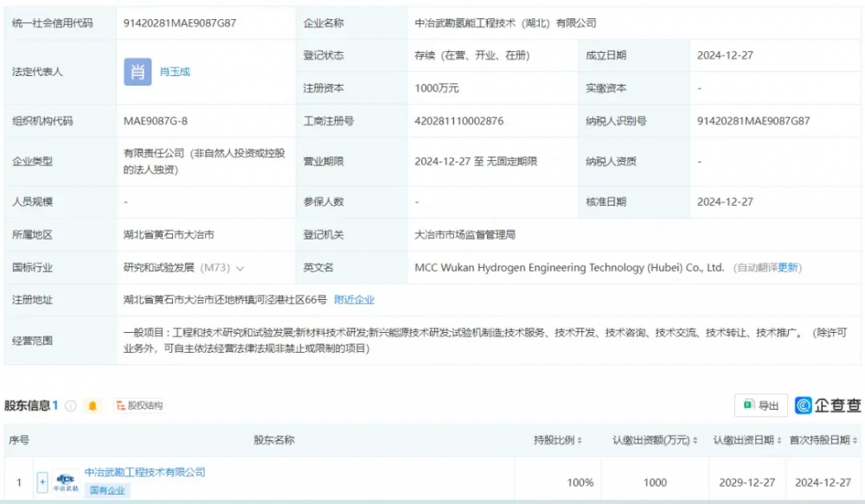
Task: Click the orange bell alert icon
Action: (93, 405)
